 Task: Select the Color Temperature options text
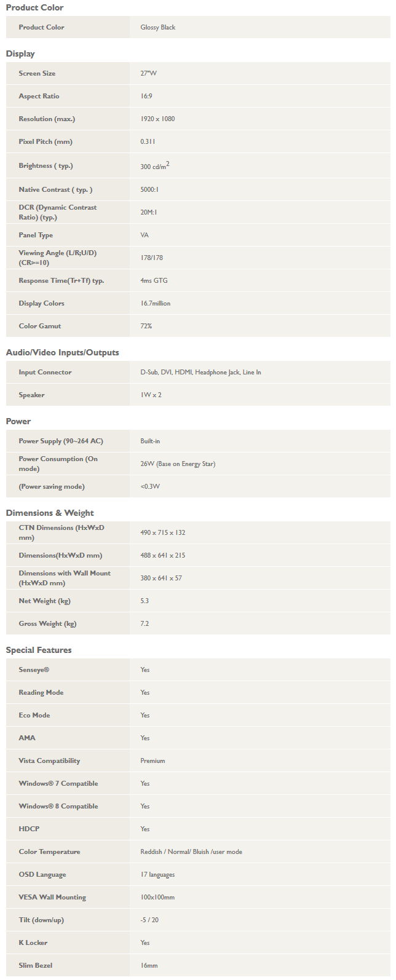point(191,852)
